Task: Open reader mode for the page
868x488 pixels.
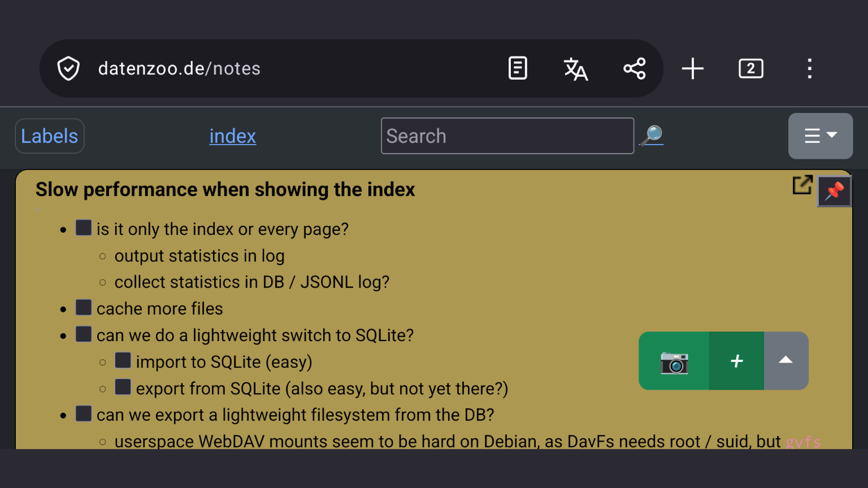Action: (x=518, y=68)
